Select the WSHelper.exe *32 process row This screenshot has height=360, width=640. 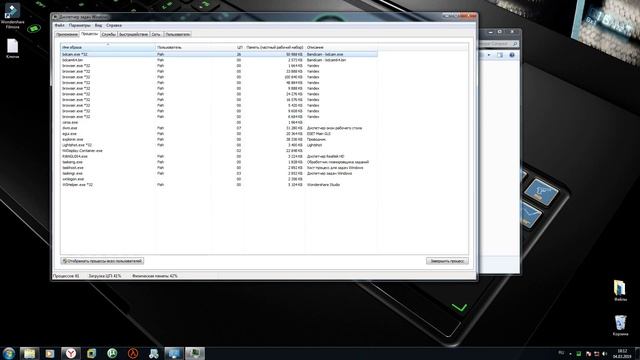(219, 185)
